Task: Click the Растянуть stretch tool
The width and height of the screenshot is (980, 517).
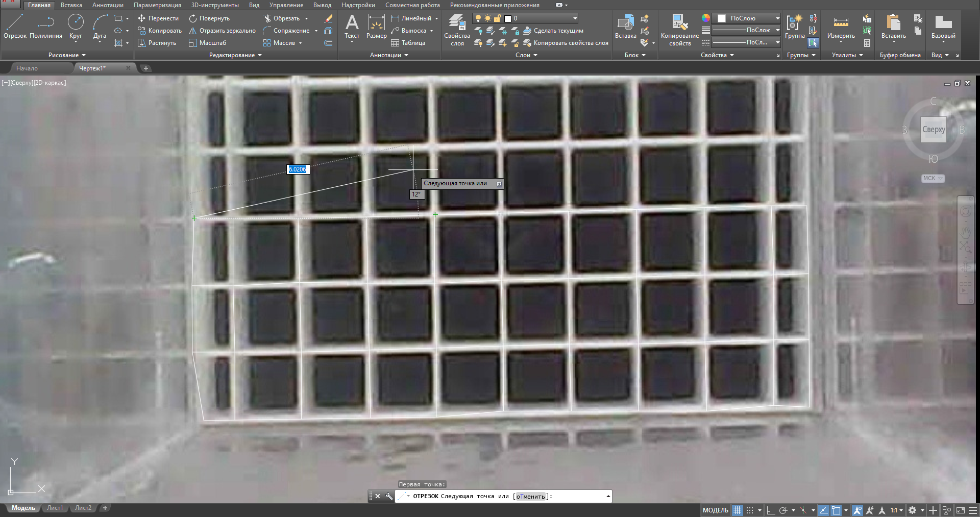Action: click(x=157, y=43)
